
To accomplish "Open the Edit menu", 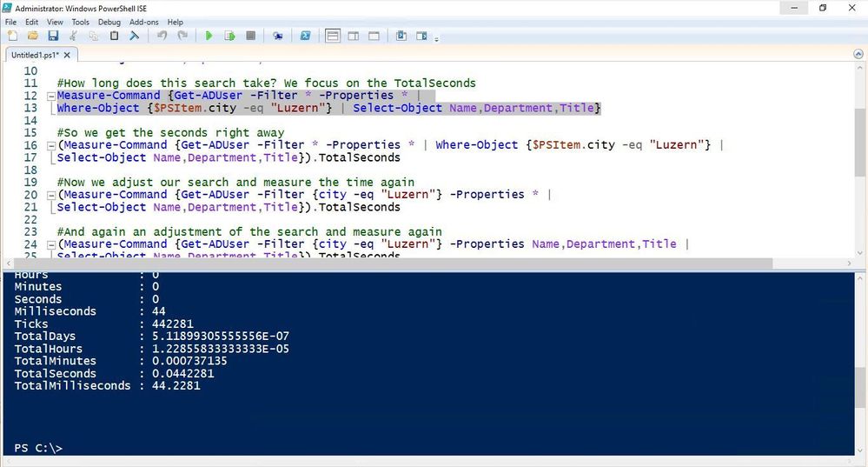I will pos(31,22).
